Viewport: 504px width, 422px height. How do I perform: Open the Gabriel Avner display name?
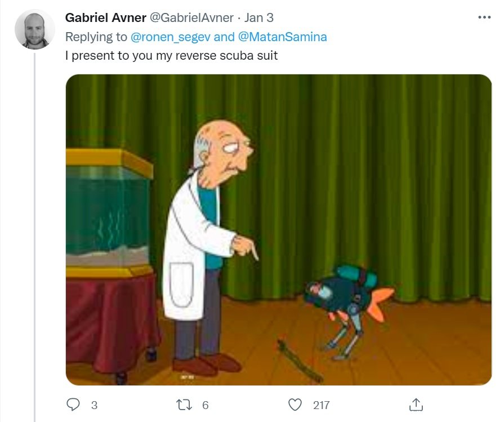tap(106, 17)
